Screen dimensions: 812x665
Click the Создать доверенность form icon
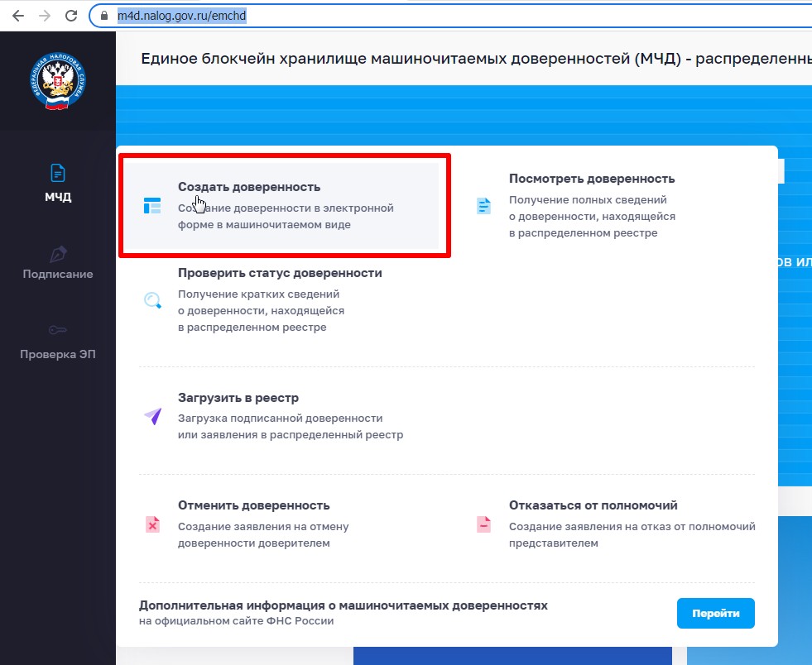coord(152,206)
